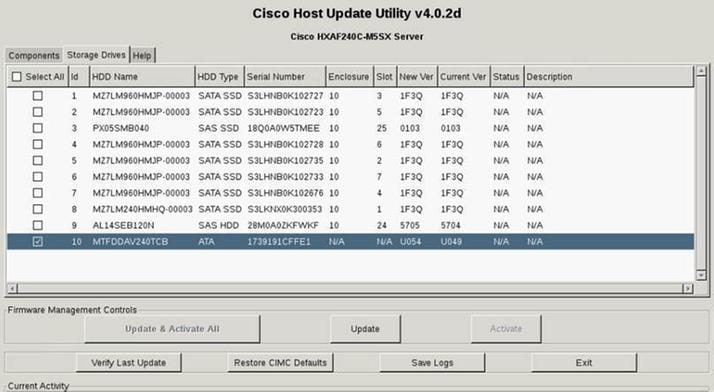This screenshot has height=392, width=714.
Task: Click the Save Logs button
Action: pyautogui.click(x=432, y=363)
